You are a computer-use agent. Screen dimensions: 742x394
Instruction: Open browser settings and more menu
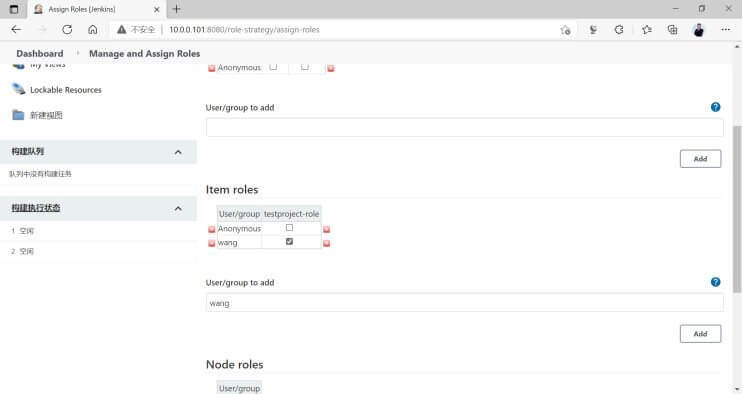725,30
